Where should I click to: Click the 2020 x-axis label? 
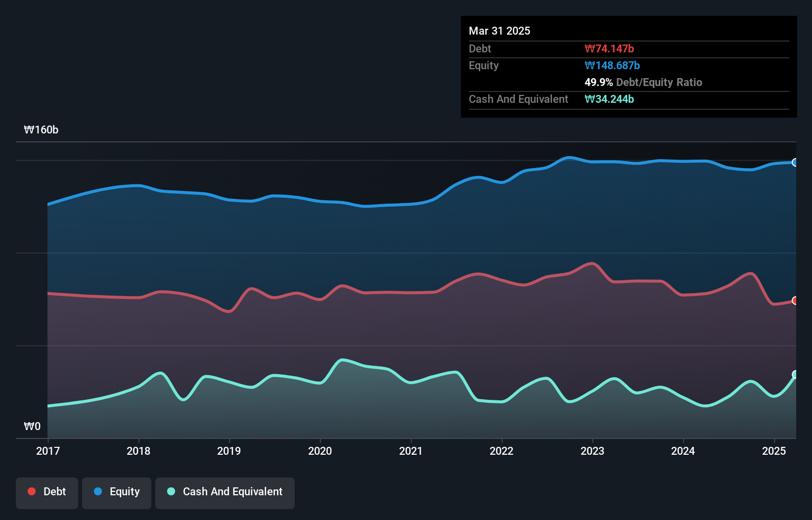click(320, 451)
